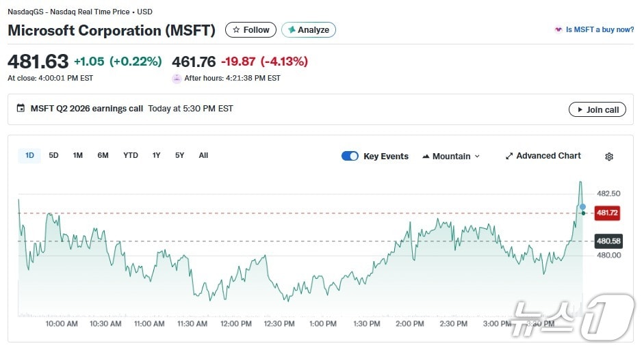Open chart settings gear icon
This screenshot has width=644, height=350.
click(609, 157)
